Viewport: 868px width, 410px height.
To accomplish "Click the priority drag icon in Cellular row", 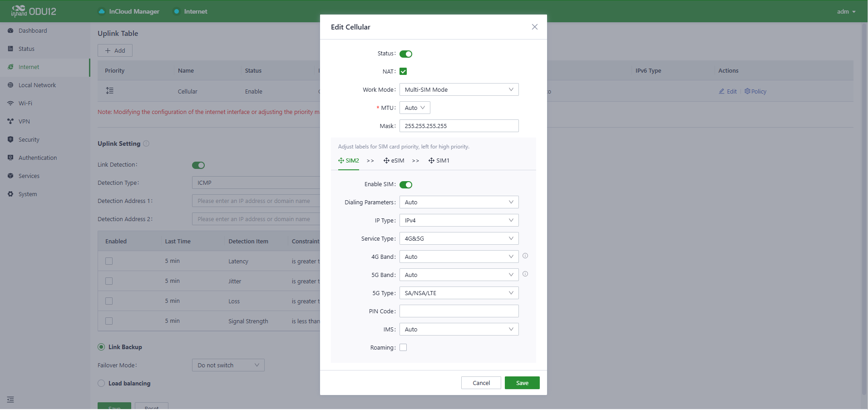I will pyautogui.click(x=110, y=91).
